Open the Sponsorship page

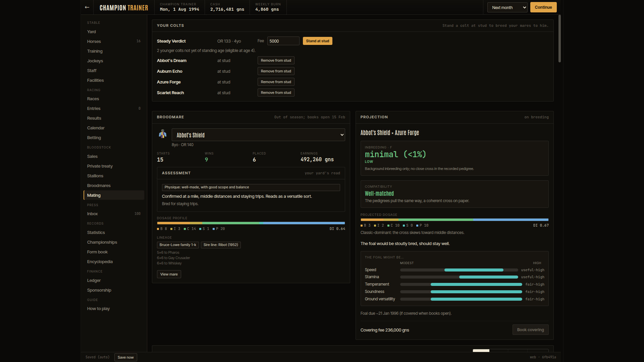(114, 290)
